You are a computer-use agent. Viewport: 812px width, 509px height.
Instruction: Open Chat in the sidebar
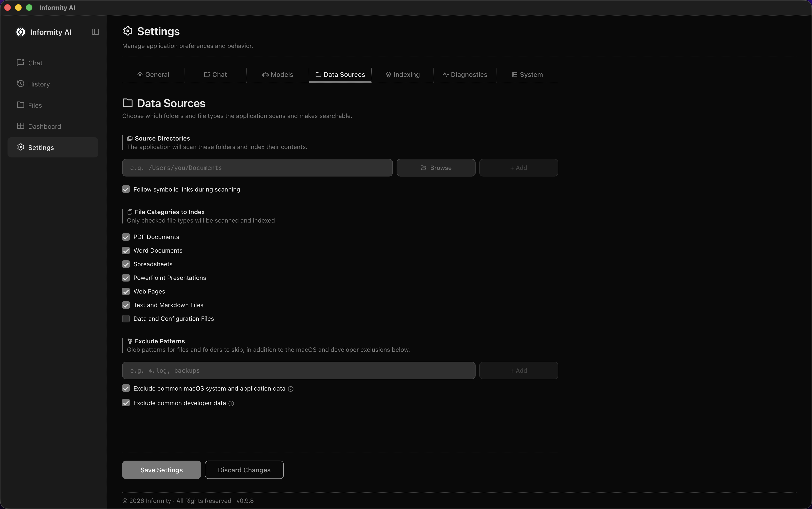[x=53, y=63]
